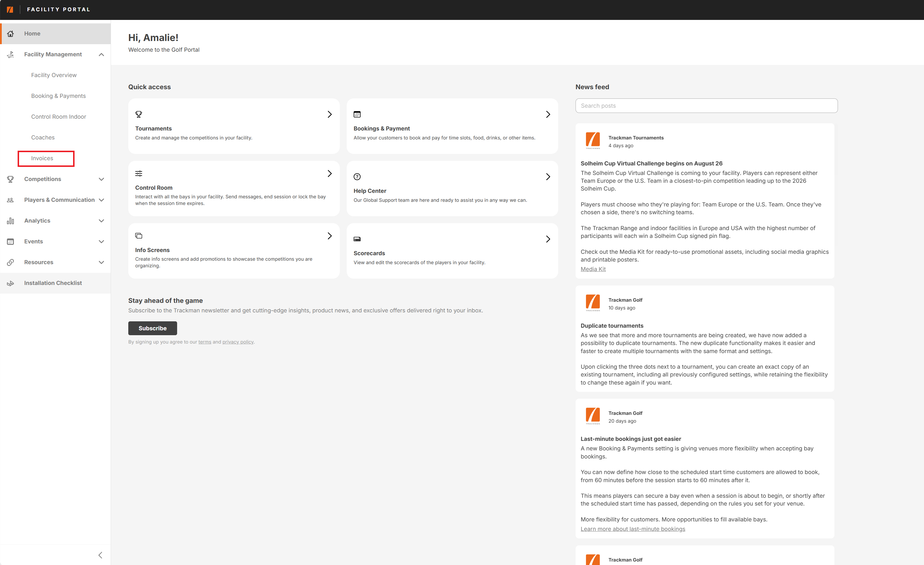Open Booking & Payments in the sidebar
Image resolution: width=924 pixels, height=565 pixels.
(58, 96)
